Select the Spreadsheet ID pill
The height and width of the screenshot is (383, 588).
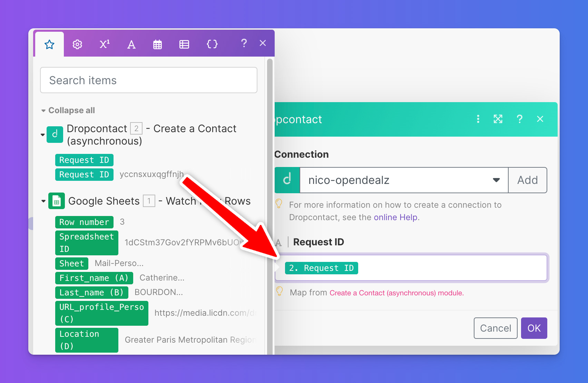(87, 243)
